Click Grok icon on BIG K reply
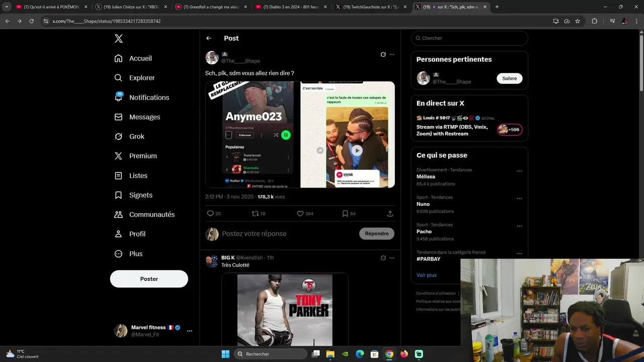 pos(383,258)
